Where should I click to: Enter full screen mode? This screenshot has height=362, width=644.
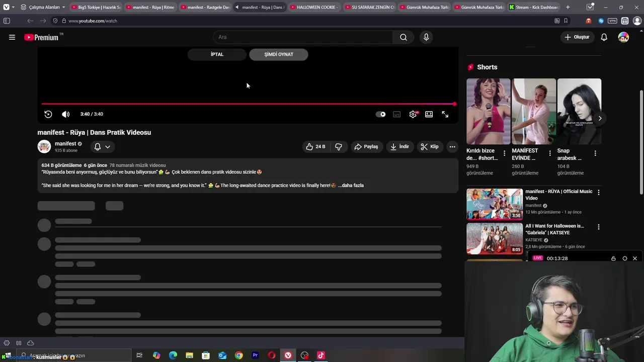(445, 114)
